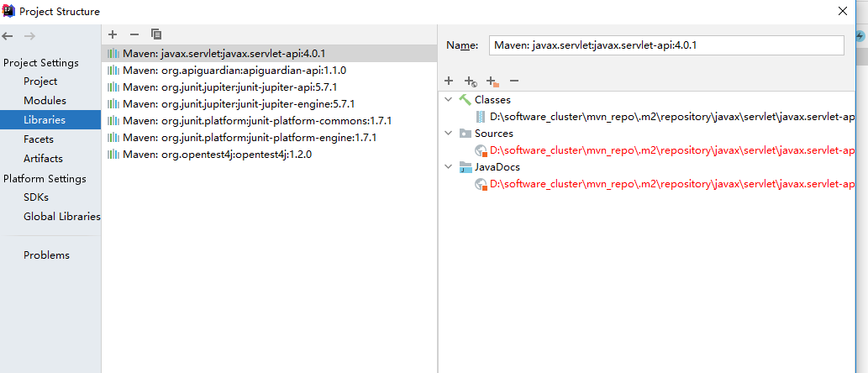This screenshot has width=868, height=373.
Task: Remove the selected library
Action: pos(134,34)
